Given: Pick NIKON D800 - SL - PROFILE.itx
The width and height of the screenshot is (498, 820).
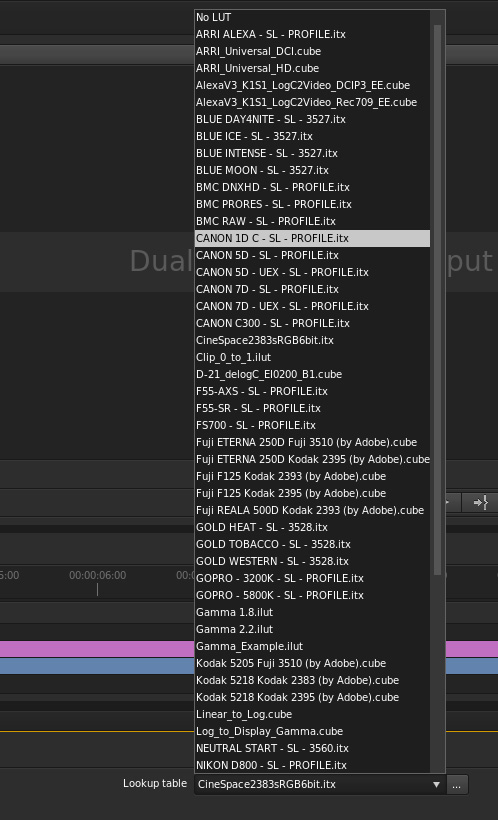Looking at the screenshot, I should coord(312,765).
